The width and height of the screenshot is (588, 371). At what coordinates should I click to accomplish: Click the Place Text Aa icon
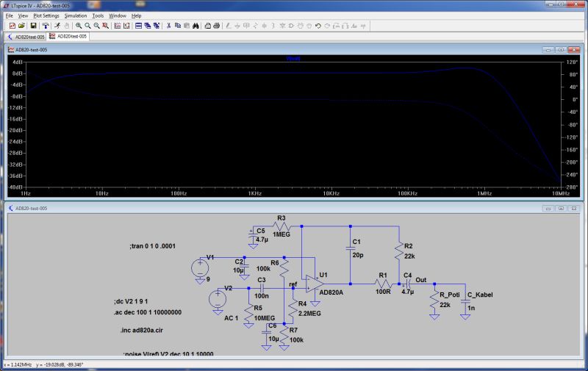[354, 26]
